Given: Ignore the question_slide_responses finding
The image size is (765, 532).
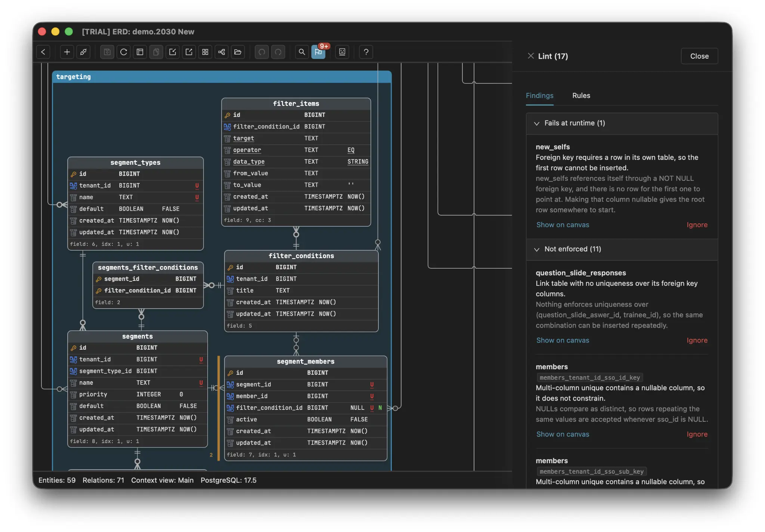Looking at the screenshot, I should pyautogui.click(x=697, y=340).
